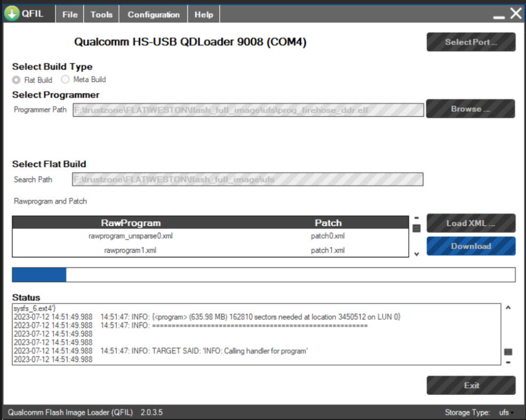Image resolution: width=526 pixels, height=420 pixels.
Task: Start flashing with the Download button
Action: (x=471, y=246)
